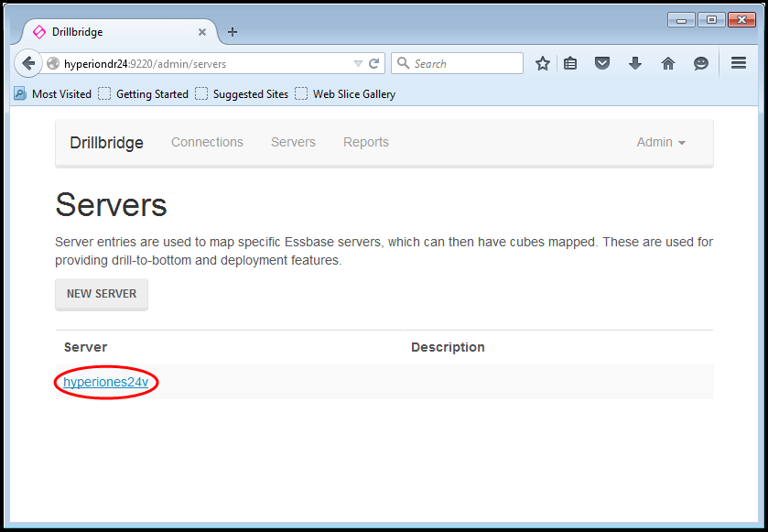The width and height of the screenshot is (768, 532).
Task: Open the URL history dropdown arrow
Action: click(x=358, y=64)
